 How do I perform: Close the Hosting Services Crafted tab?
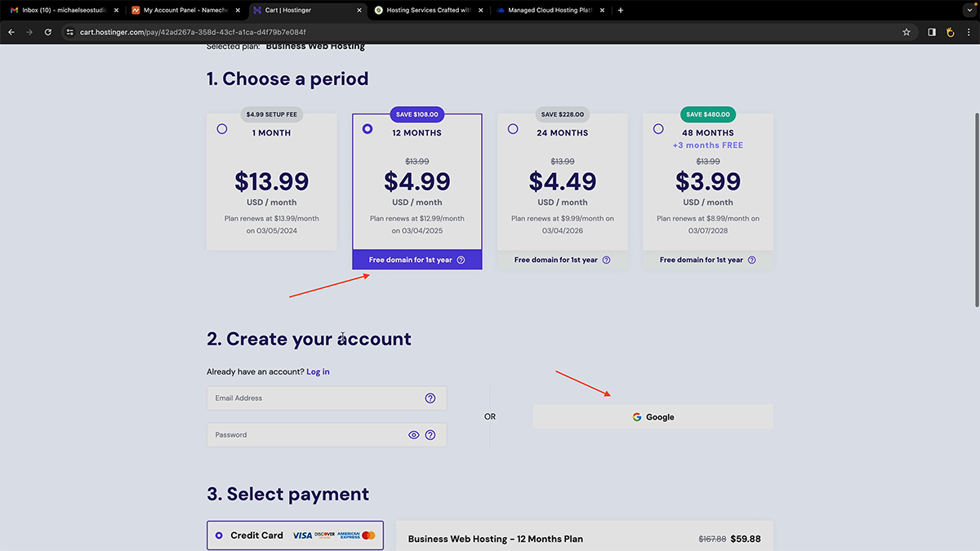tap(481, 11)
